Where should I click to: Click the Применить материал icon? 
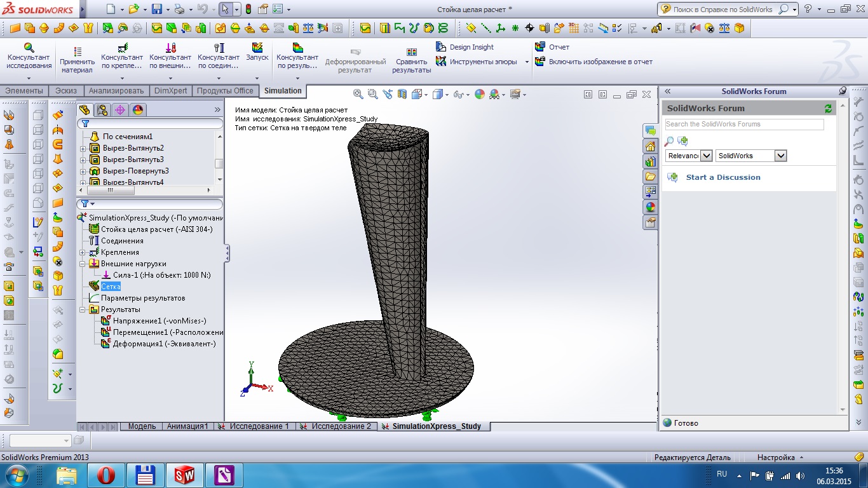[x=77, y=52]
